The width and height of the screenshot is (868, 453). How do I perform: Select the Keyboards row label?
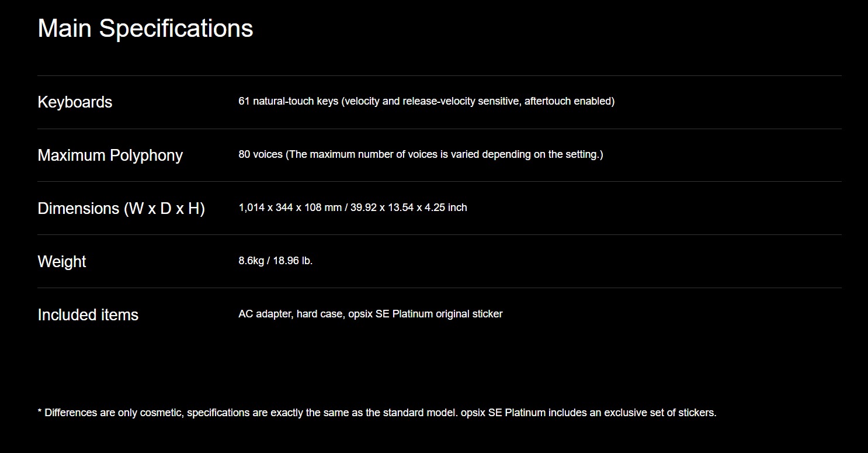75,102
